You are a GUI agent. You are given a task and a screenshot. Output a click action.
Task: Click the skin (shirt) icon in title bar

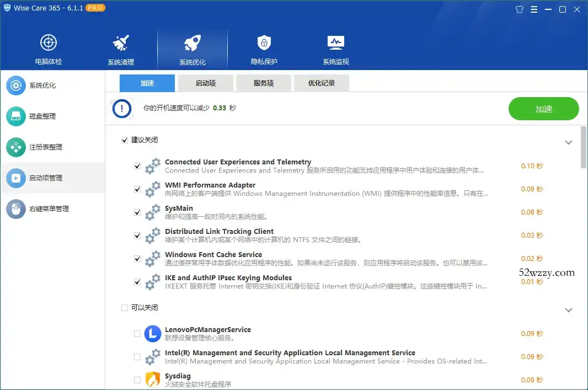click(x=520, y=9)
